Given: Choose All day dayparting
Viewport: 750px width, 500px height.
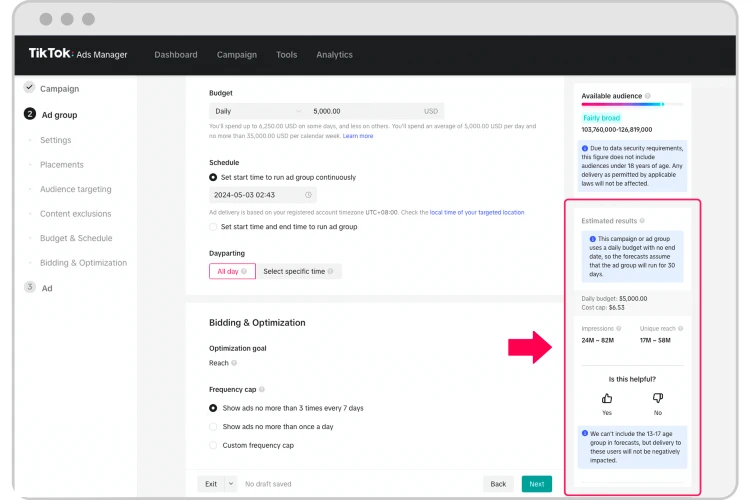Looking at the screenshot, I should [232, 271].
